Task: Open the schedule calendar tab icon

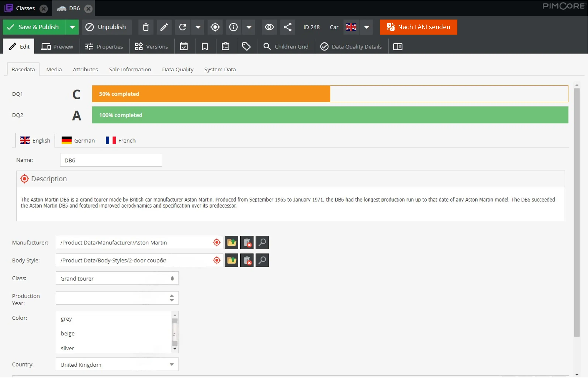Action: [x=184, y=46]
